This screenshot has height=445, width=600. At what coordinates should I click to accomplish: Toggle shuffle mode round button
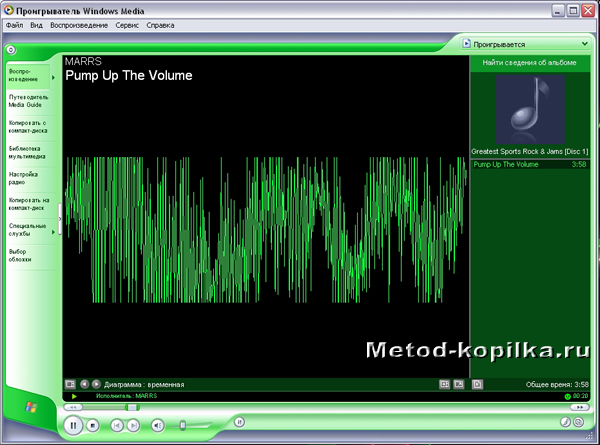[240, 422]
